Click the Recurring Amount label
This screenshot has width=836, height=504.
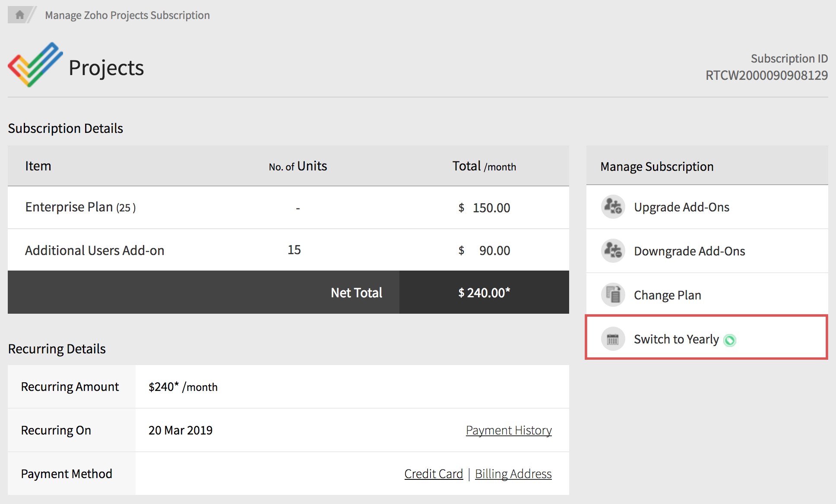[x=70, y=387]
